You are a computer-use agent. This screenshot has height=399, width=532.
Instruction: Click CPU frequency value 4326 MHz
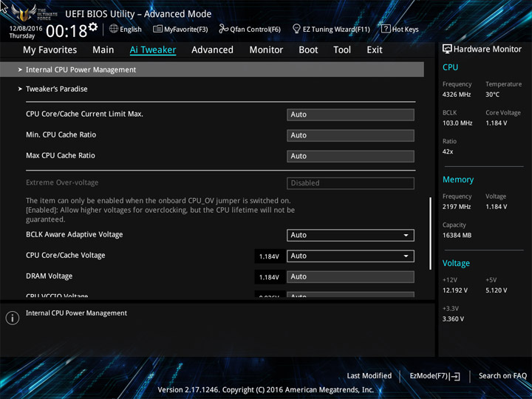click(x=457, y=95)
